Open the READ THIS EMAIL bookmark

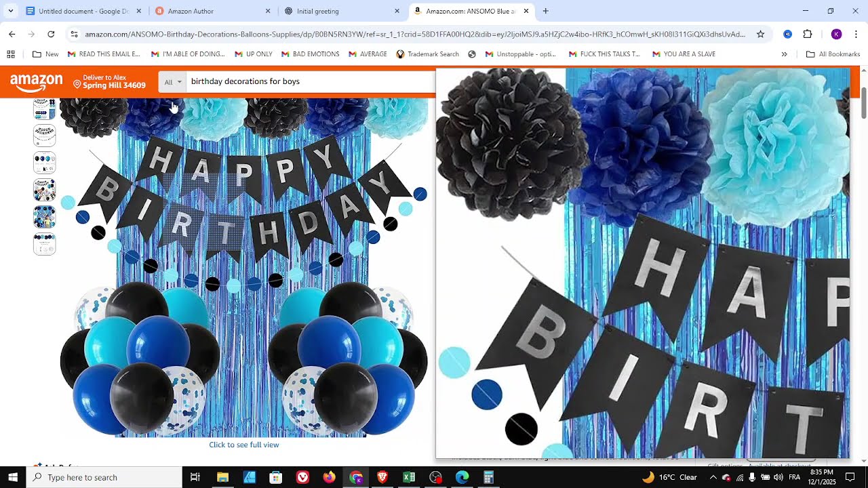click(104, 54)
